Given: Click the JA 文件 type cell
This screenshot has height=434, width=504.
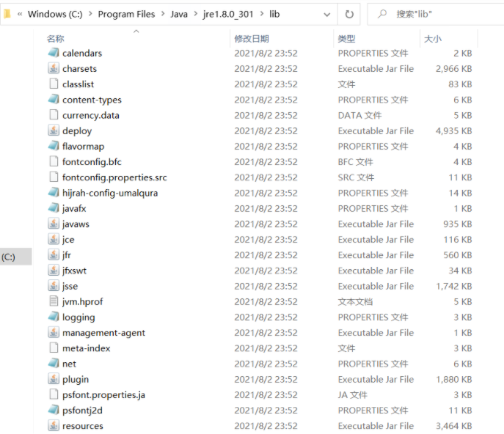Looking at the screenshot, I should (x=353, y=395).
